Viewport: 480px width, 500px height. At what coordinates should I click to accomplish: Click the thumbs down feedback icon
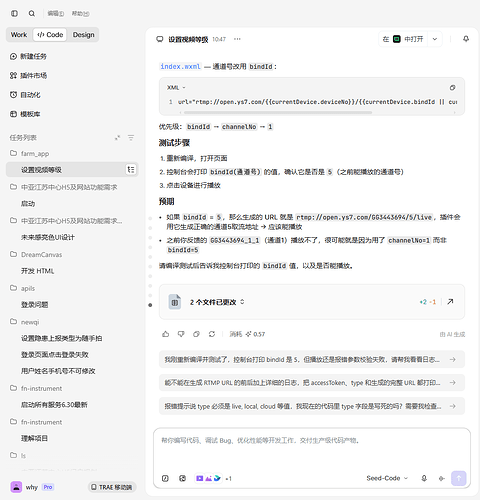click(181, 334)
